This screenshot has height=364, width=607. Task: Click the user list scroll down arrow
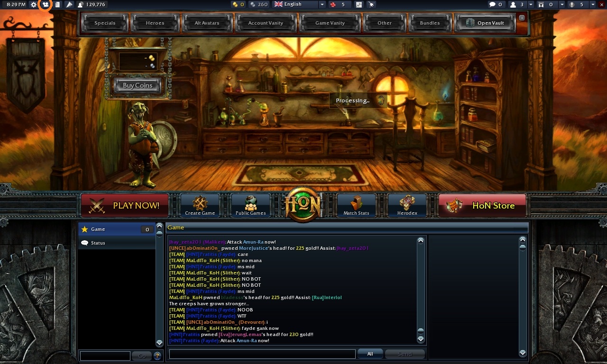click(x=523, y=353)
